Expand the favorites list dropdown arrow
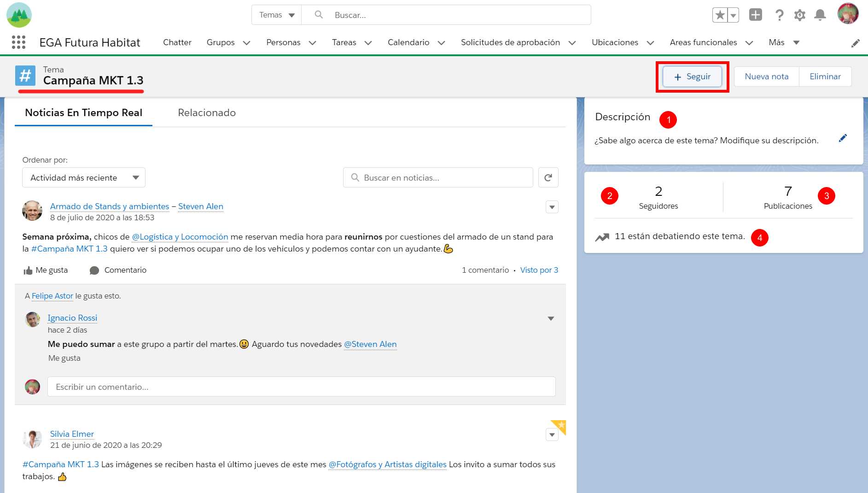Screen dimensions: 868x493 [733, 15]
